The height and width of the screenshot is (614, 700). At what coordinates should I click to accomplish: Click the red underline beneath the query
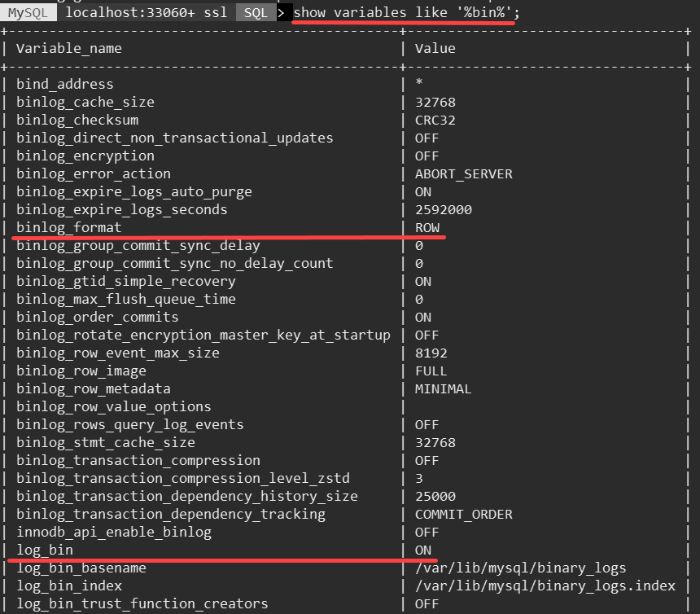[x=403, y=23]
